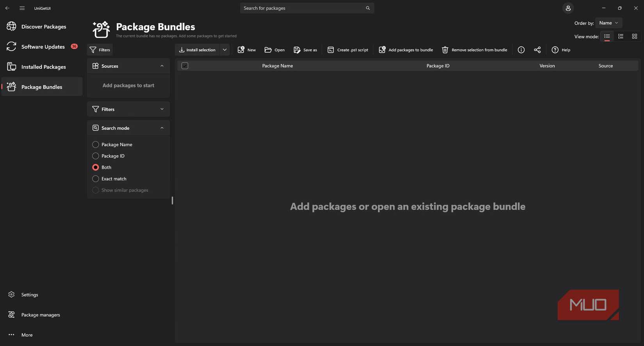
Task: Open the Order by Name dropdown
Action: click(608, 23)
